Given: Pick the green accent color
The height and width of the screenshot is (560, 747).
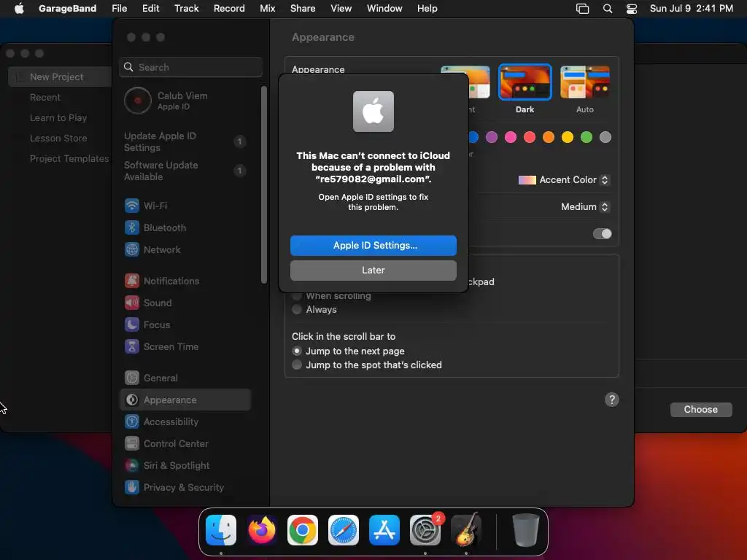Looking at the screenshot, I should click(x=587, y=137).
